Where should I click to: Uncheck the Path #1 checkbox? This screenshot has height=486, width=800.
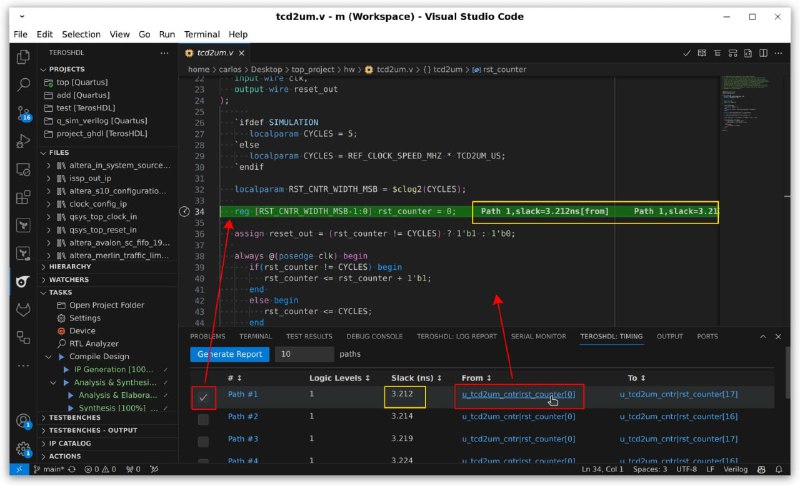coord(203,397)
